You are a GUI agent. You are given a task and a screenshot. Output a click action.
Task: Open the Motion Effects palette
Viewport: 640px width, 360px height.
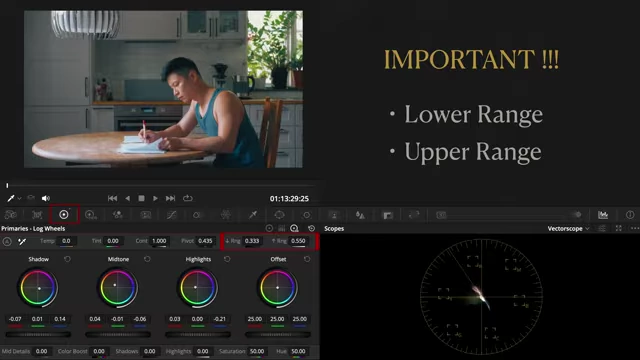tap(145, 215)
